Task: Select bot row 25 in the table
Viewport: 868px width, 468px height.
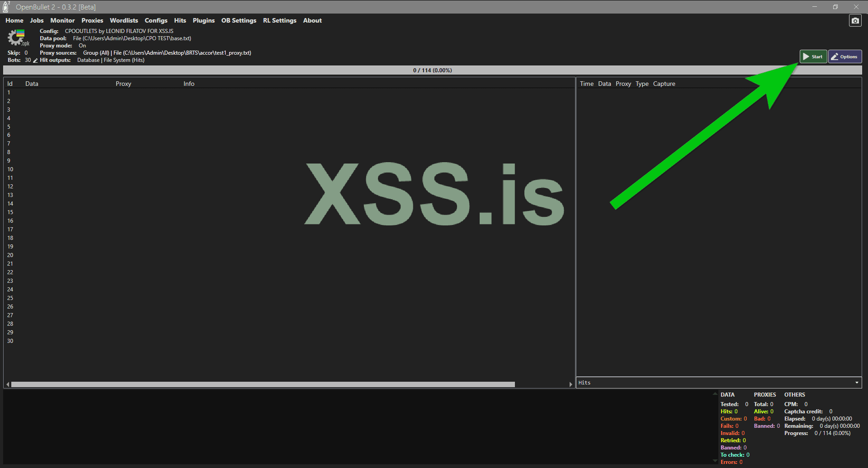Action: tap(289, 298)
